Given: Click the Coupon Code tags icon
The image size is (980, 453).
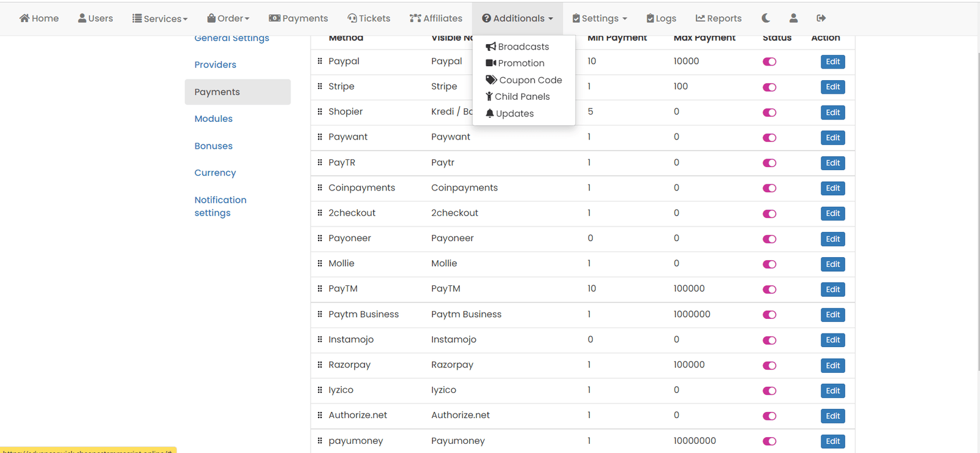Looking at the screenshot, I should [x=491, y=80].
